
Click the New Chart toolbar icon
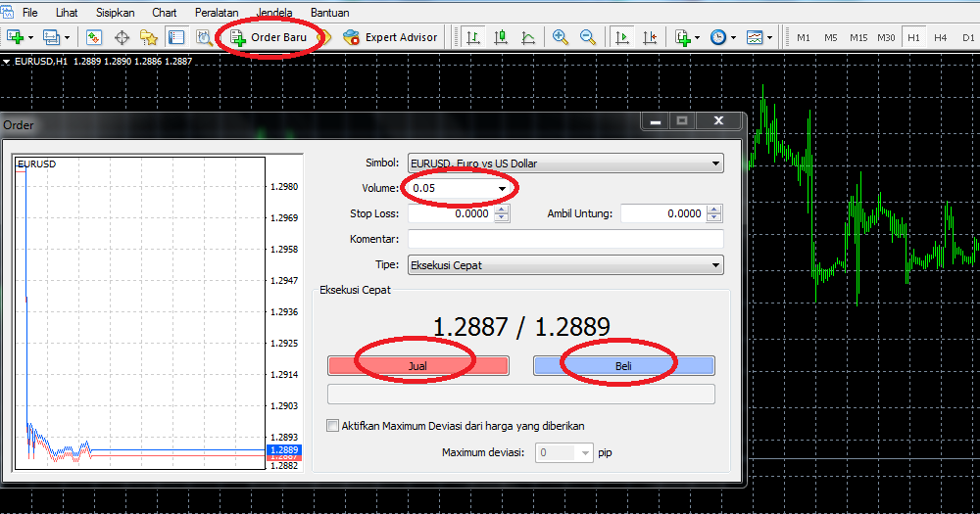click(x=15, y=37)
